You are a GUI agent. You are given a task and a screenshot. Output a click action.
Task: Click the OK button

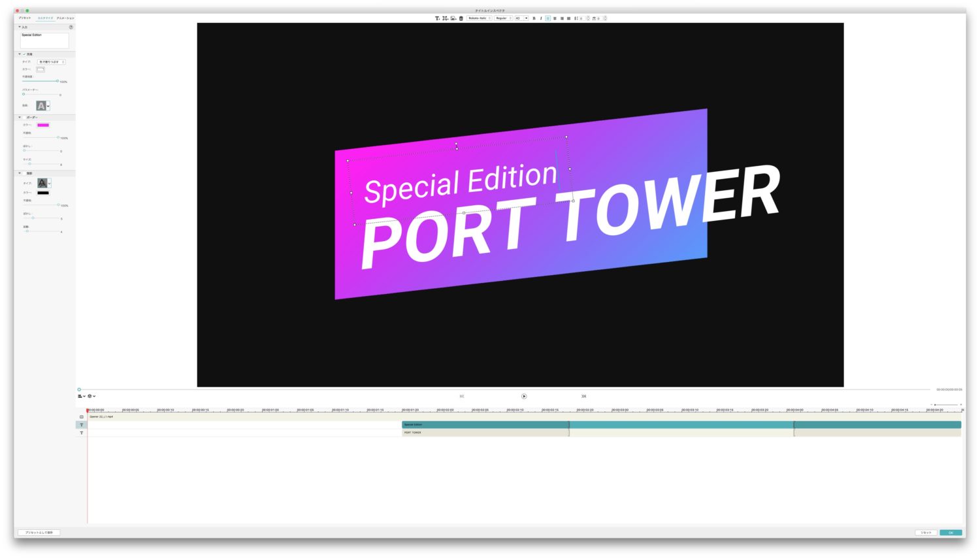tap(951, 533)
